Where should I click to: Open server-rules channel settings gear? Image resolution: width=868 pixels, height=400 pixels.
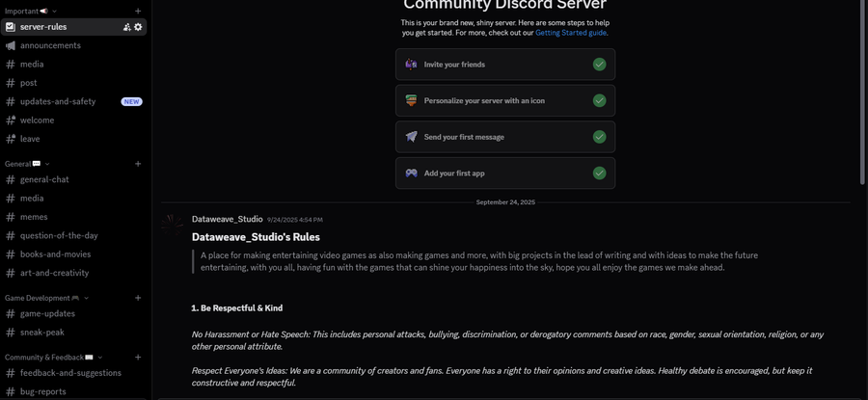click(x=138, y=27)
